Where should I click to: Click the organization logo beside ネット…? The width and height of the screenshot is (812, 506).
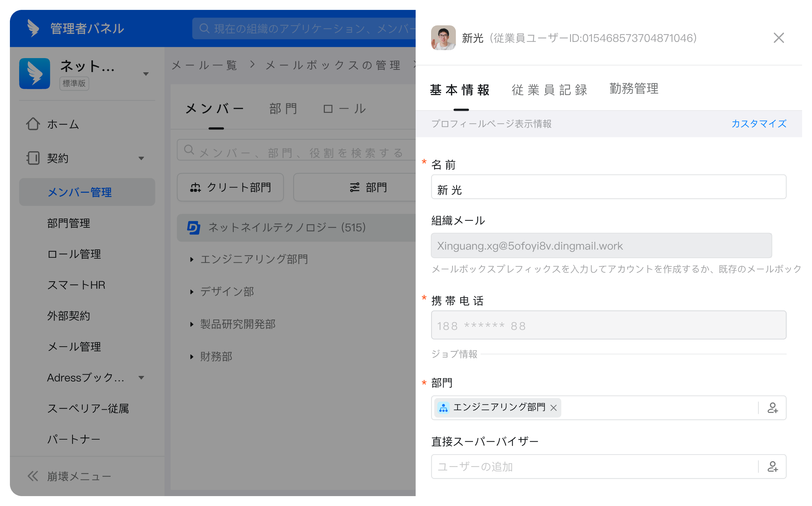(35, 74)
